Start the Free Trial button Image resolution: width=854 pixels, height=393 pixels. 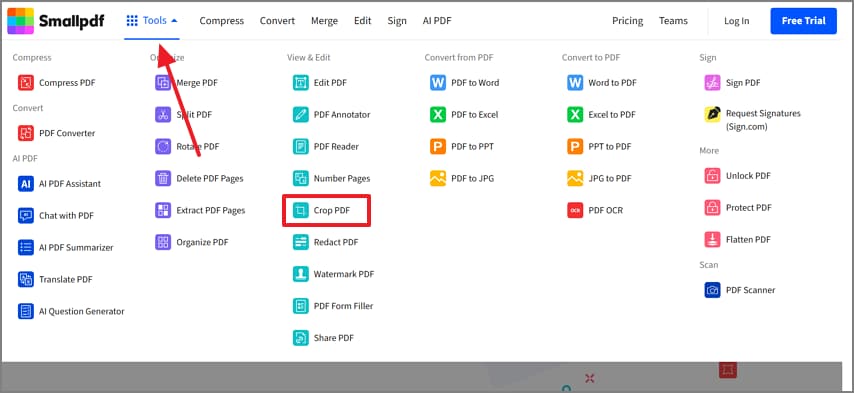pyautogui.click(x=803, y=21)
